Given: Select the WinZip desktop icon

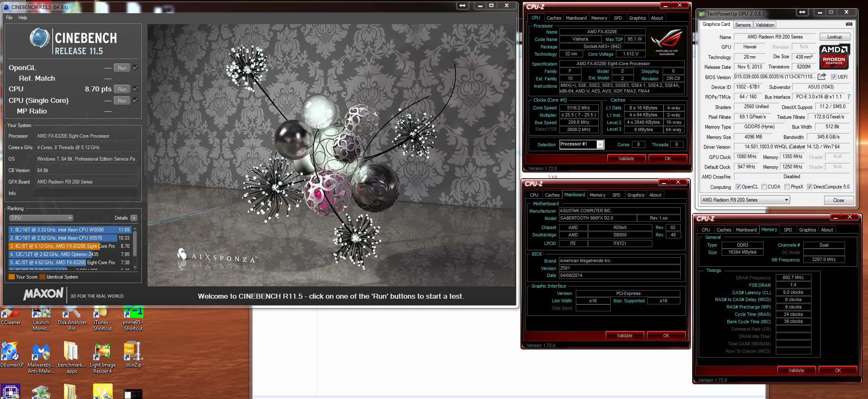Looking at the screenshot, I should tap(133, 355).
